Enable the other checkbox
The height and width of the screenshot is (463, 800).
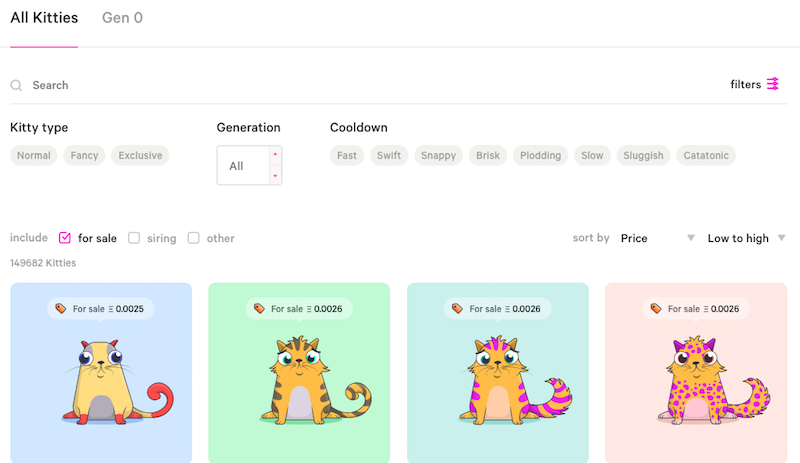193,238
